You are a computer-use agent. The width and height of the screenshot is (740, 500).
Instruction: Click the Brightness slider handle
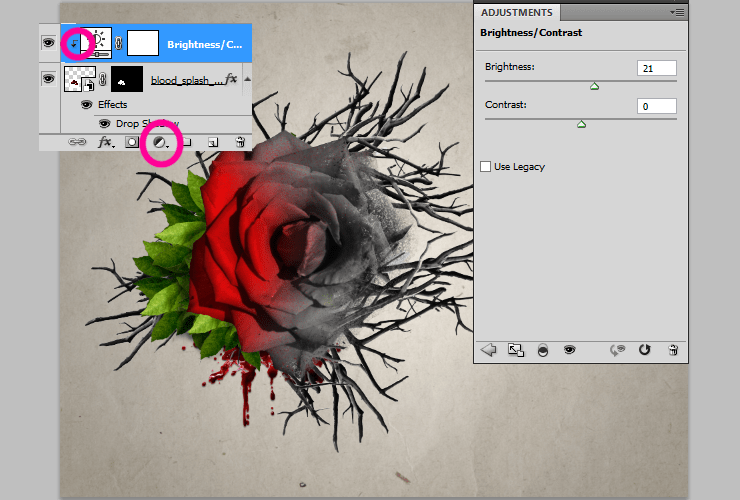tap(595, 86)
